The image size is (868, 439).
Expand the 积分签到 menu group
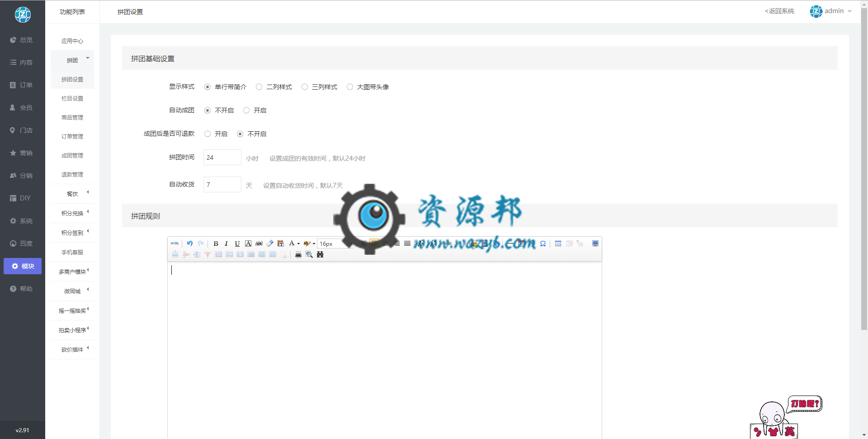72,233
